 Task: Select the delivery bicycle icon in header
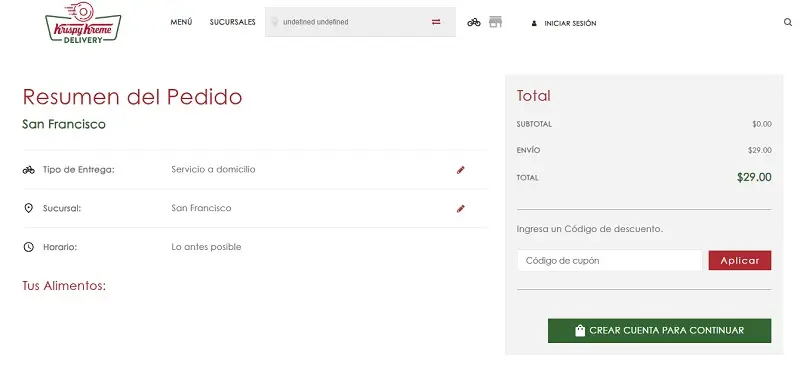point(474,22)
